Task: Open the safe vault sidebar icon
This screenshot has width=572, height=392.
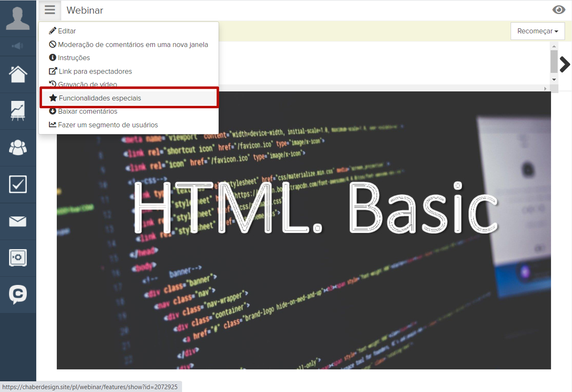Action: click(18, 258)
